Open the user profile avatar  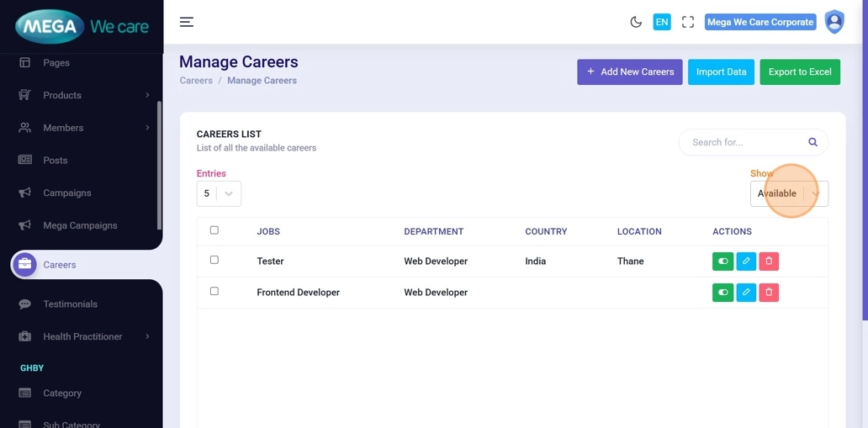[834, 23]
